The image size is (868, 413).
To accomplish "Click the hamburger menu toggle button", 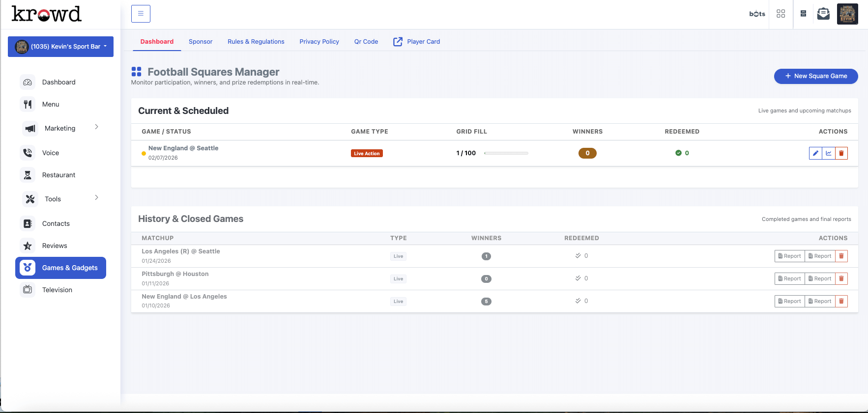I will point(141,14).
